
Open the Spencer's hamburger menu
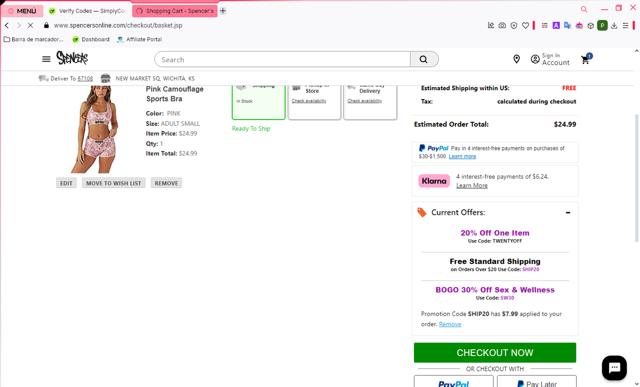point(46,59)
